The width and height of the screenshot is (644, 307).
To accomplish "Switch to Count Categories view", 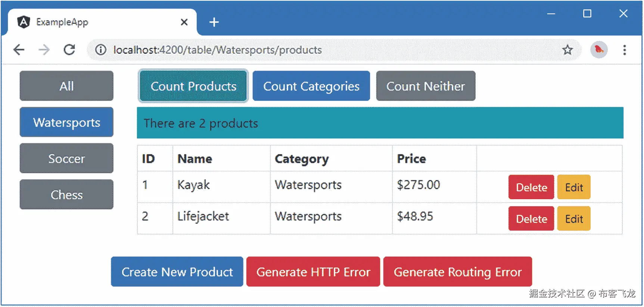I will [311, 86].
